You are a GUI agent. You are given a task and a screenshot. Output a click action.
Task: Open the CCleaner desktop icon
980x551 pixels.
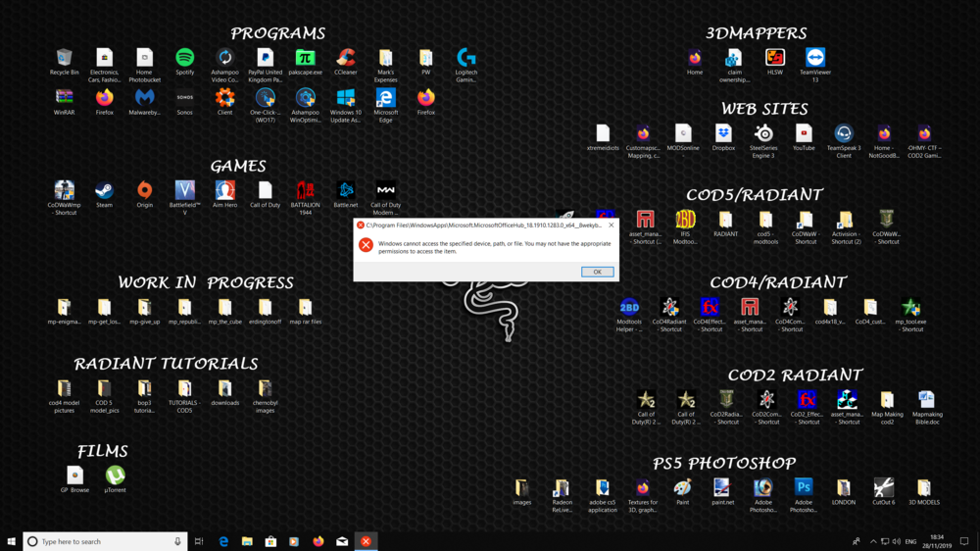click(x=345, y=59)
